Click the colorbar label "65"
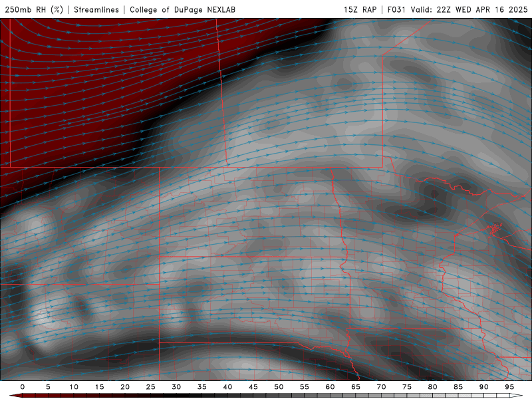 point(356,387)
